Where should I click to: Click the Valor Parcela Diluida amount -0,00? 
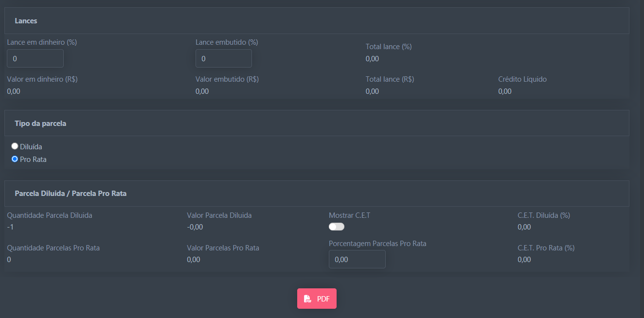click(195, 227)
